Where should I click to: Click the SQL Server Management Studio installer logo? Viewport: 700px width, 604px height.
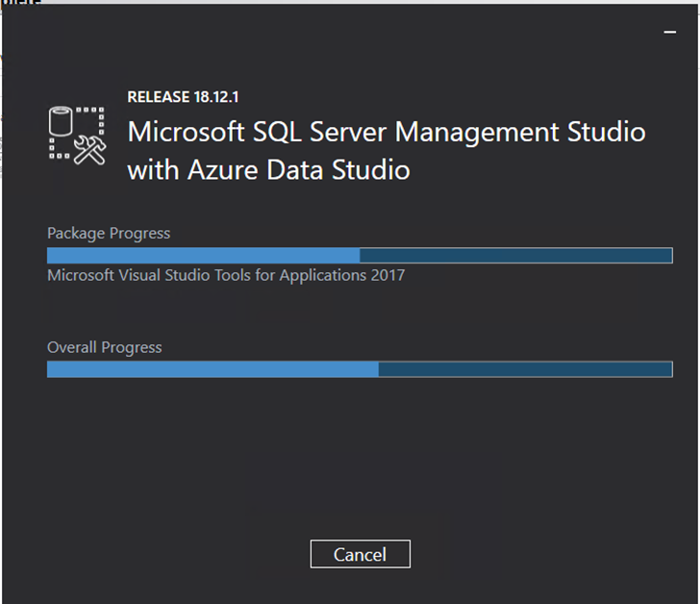coord(76,135)
